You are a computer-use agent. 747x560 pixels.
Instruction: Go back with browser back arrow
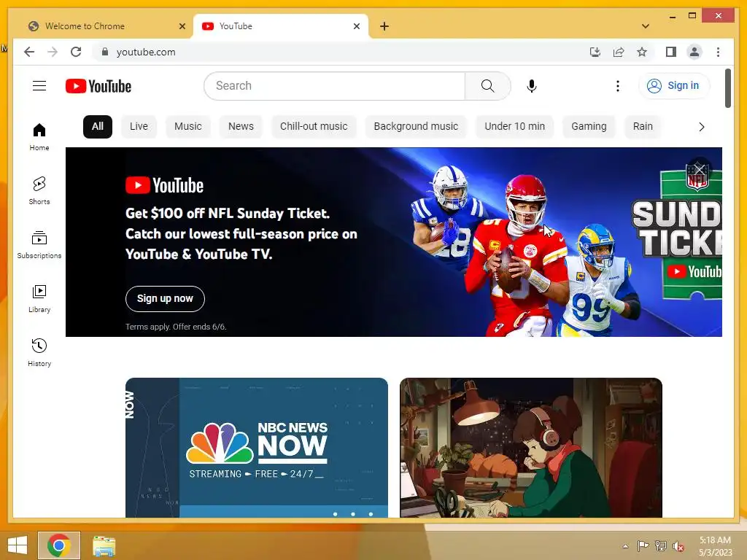[x=29, y=52]
